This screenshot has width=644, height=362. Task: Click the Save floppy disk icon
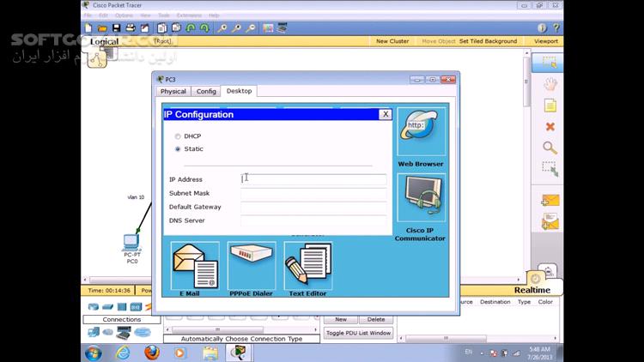click(x=116, y=28)
